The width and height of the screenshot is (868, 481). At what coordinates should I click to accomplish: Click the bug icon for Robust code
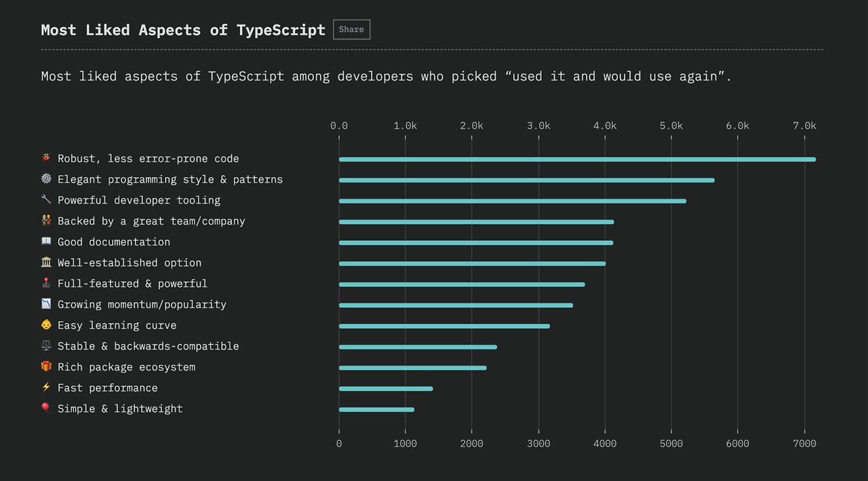(46, 158)
